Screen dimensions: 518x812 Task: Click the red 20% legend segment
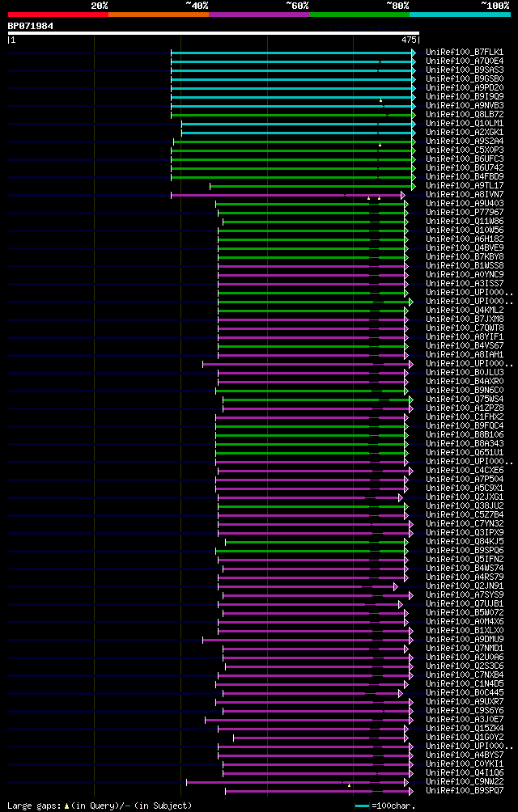click(x=58, y=15)
